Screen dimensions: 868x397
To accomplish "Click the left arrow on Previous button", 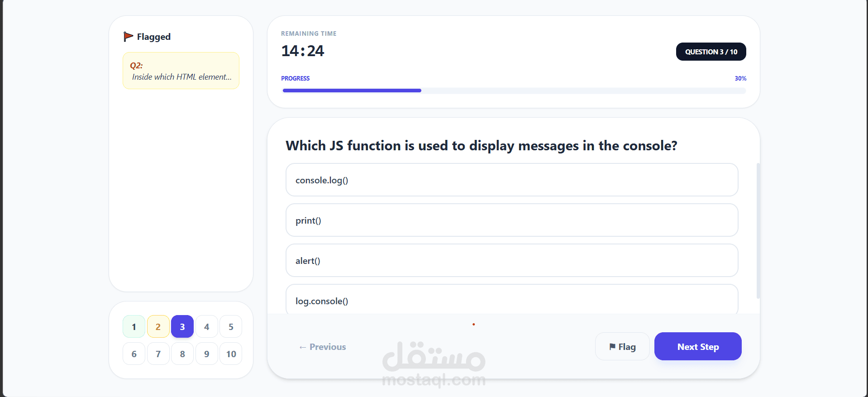I will pyautogui.click(x=303, y=347).
